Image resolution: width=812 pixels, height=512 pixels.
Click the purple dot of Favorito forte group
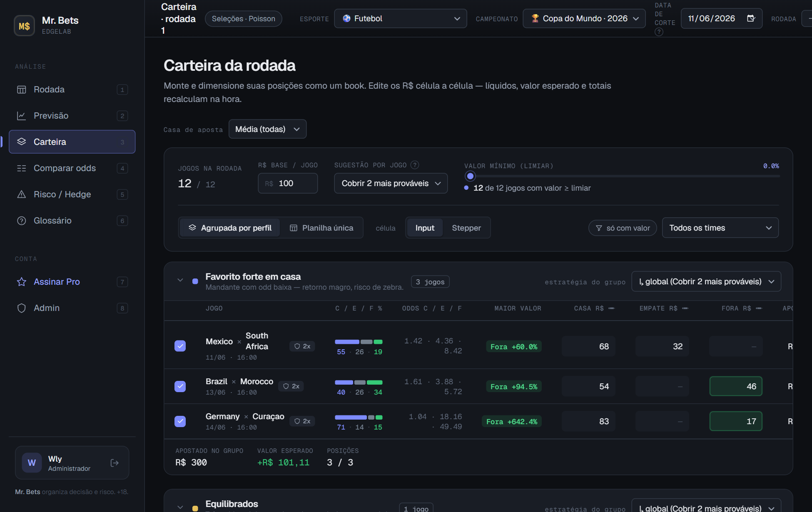pos(195,281)
